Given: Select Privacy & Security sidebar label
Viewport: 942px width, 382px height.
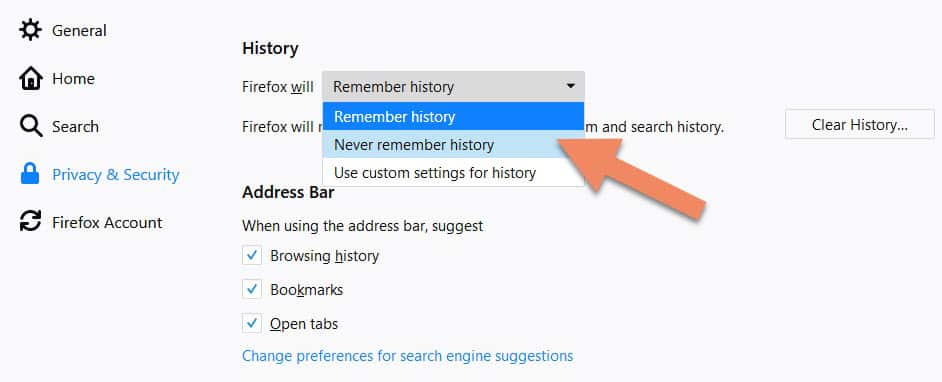Looking at the screenshot, I should [116, 175].
